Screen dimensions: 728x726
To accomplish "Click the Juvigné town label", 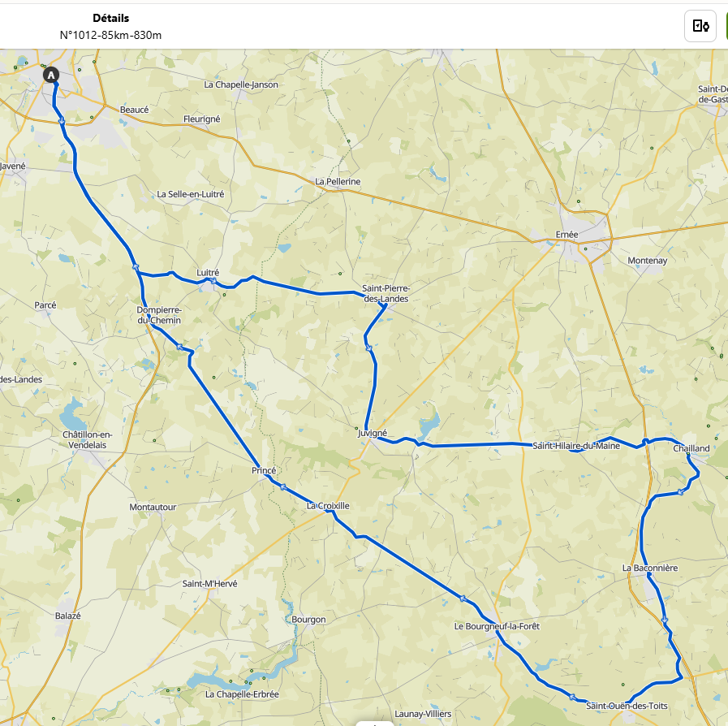I will 373,433.
